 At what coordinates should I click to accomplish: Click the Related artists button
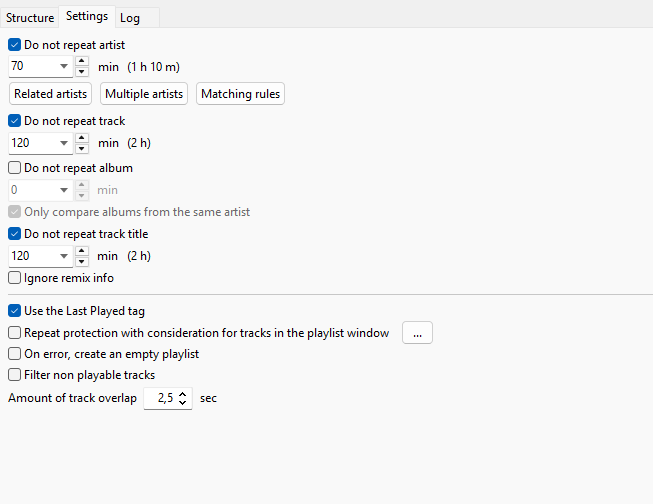point(50,94)
